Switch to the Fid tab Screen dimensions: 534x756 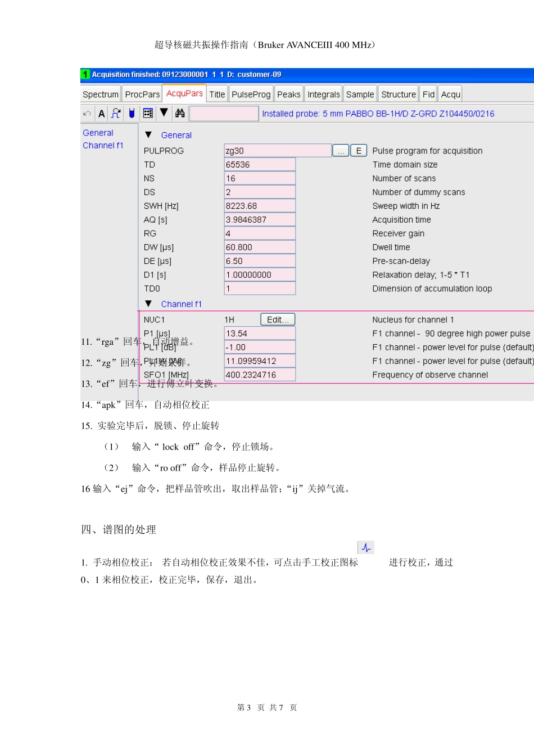point(429,94)
